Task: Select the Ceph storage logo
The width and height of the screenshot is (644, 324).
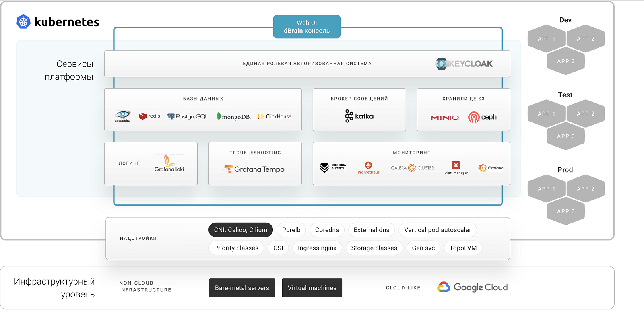Action: coord(482,117)
